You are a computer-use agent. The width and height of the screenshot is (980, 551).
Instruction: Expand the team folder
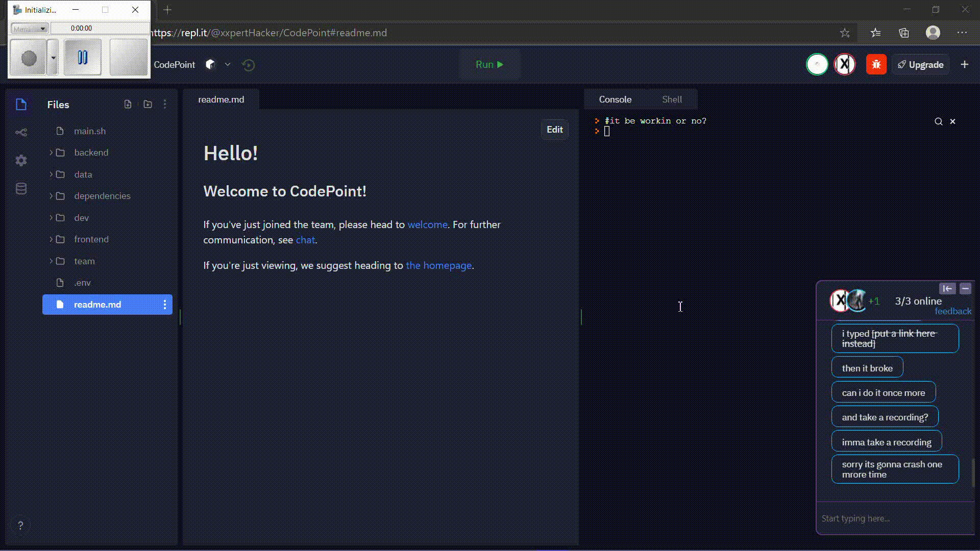click(51, 261)
